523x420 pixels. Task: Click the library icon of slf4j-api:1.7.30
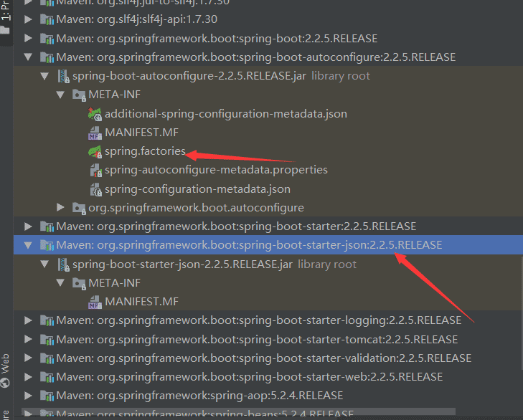click(47, 19)
